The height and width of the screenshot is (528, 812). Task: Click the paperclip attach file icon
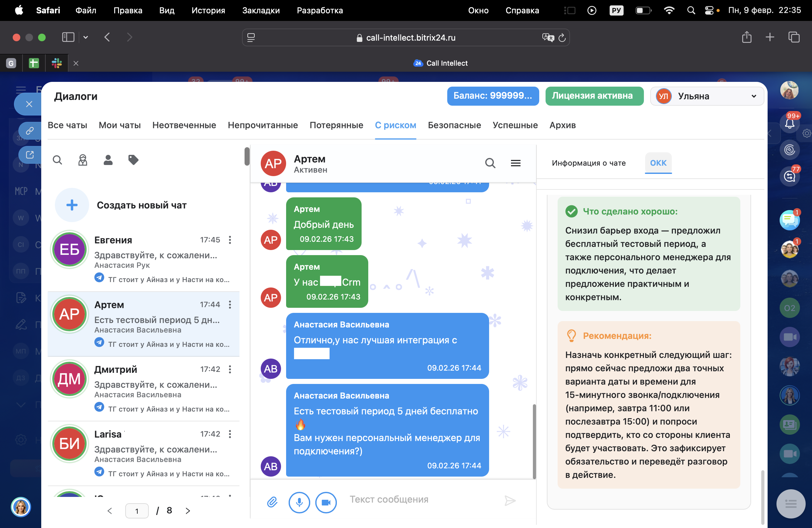tap(272, 502)
